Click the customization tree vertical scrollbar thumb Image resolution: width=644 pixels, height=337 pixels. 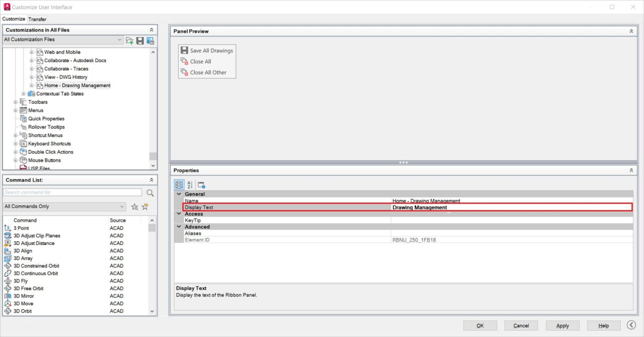tap(153, 156)
